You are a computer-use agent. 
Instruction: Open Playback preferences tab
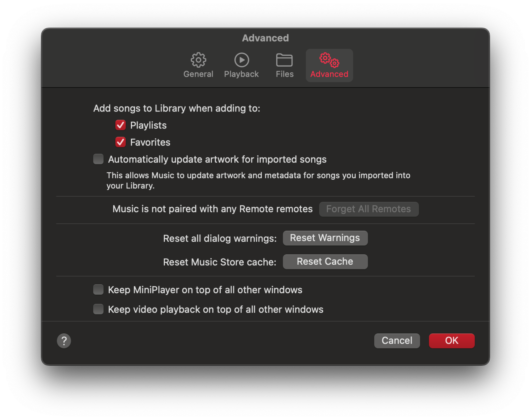[241, 65]
